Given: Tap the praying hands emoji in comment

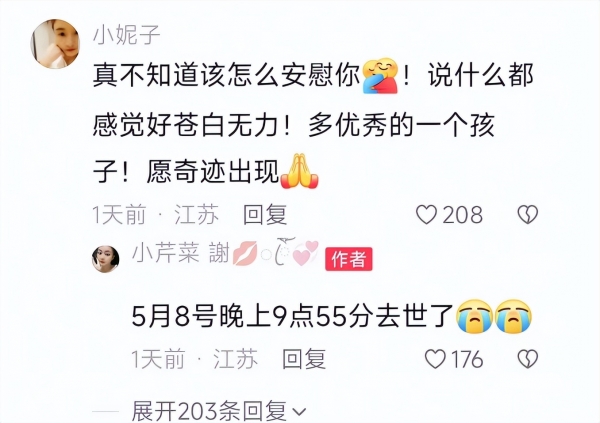Looking at the screenshot, I should [300, 171].
